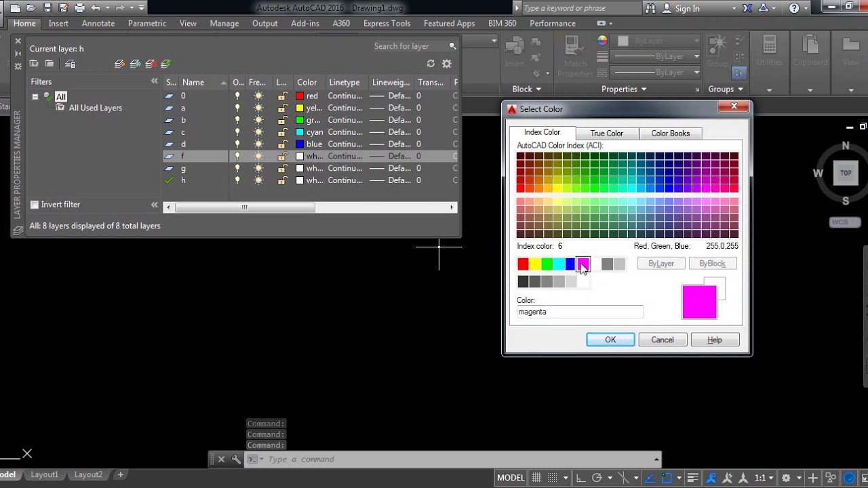The image size is (868, 488).
Task: Toggle the on/off light bulb for layer 0
Action: coord(237,96)
